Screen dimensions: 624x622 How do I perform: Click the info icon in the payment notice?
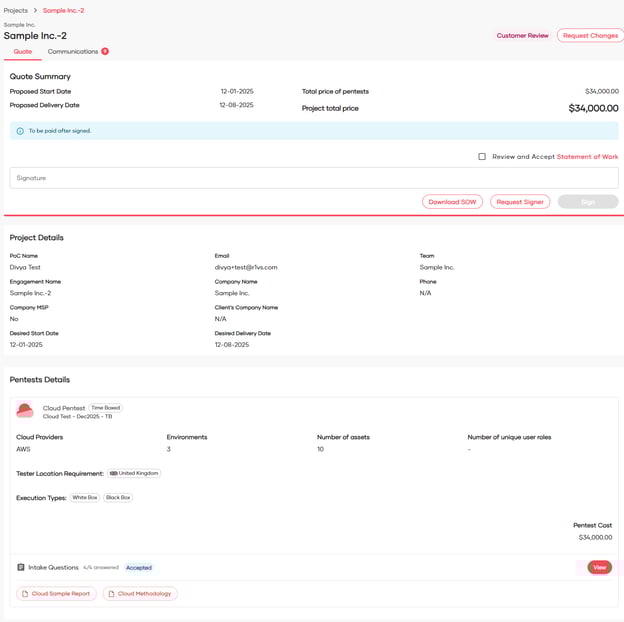(20, 131)
